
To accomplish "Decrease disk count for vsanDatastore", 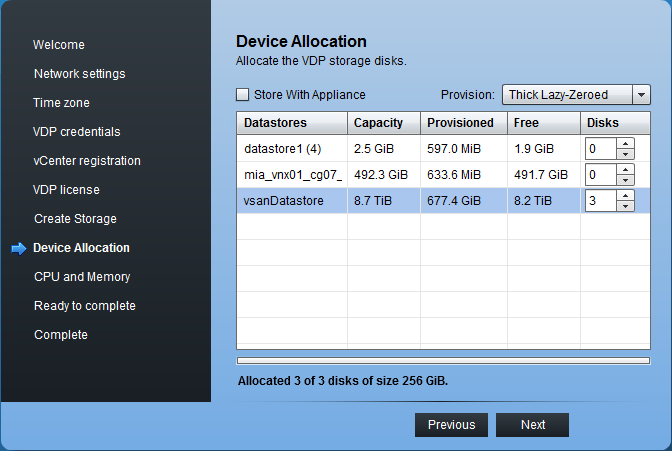I will pos(626,206).
